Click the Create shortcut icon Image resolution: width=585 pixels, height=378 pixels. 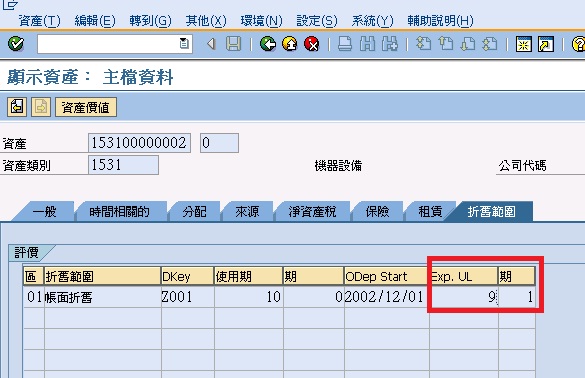[x=546, y=44]
